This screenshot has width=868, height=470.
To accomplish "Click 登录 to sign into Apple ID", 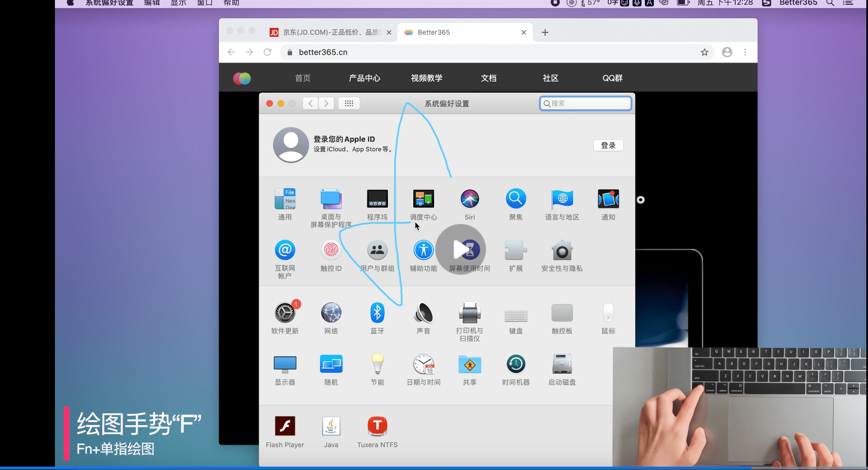I will [608, 145].
